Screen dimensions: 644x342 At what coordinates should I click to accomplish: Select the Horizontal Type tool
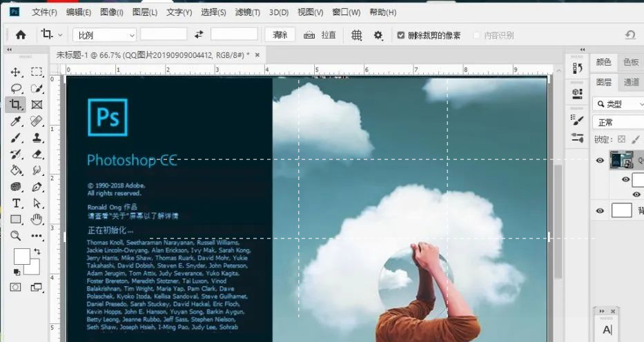[x=16, y=203]
